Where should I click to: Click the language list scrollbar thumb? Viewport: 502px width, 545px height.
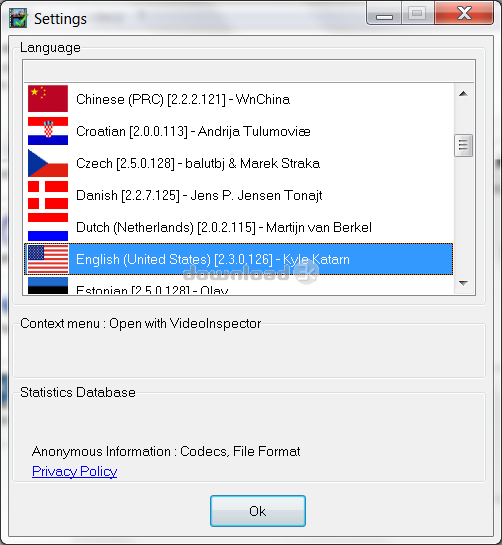click(463, 145)
